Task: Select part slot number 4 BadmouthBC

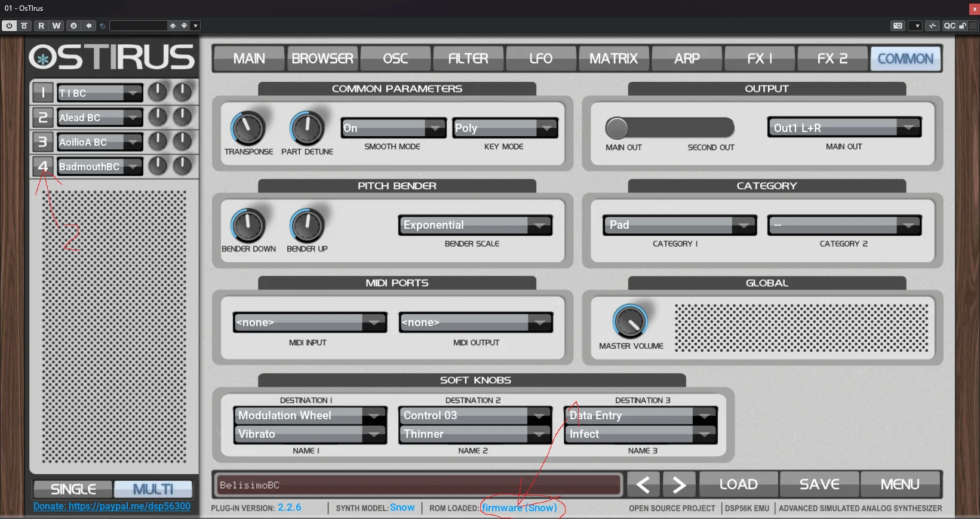Action: point(43,166)
